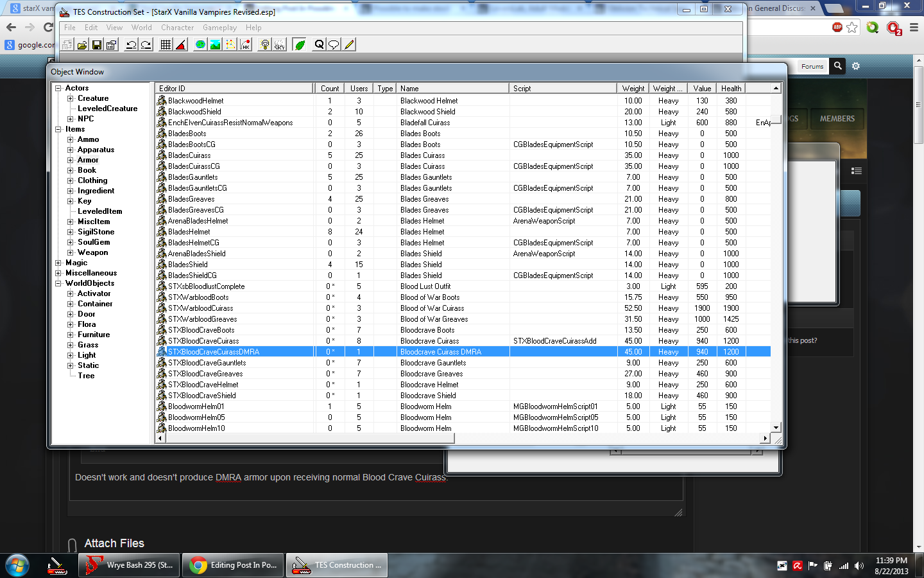
Task: Select the BladesCuirass row in list
Action: [x=189, y=155]
